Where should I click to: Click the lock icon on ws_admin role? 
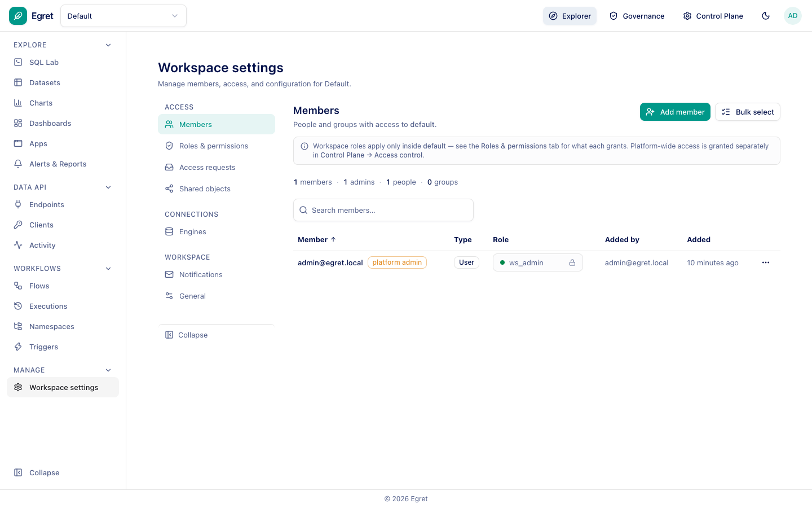572,262
